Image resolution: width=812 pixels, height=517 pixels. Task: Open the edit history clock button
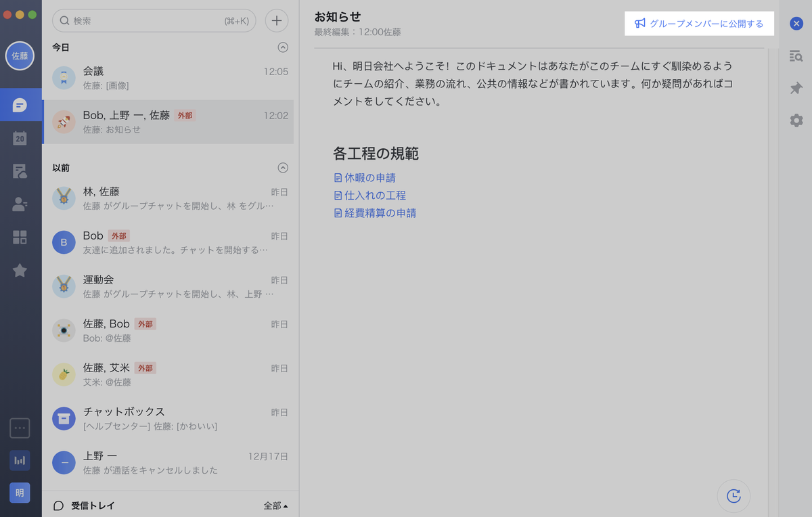click(x=734, y=496)
